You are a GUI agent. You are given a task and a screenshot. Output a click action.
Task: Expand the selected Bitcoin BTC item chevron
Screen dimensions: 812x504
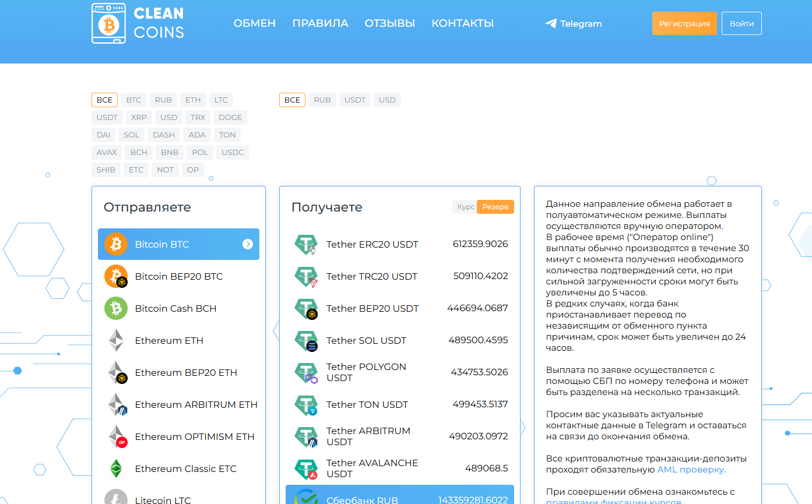[x=247, y=244]
